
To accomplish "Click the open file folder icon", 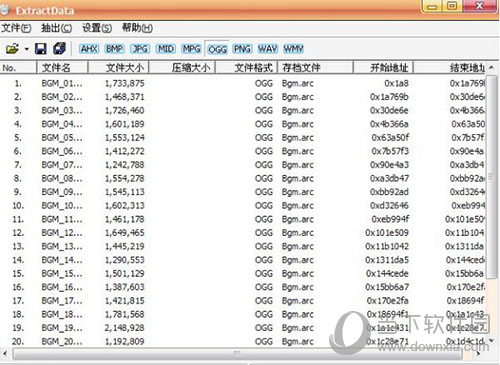I will point(12,49).
